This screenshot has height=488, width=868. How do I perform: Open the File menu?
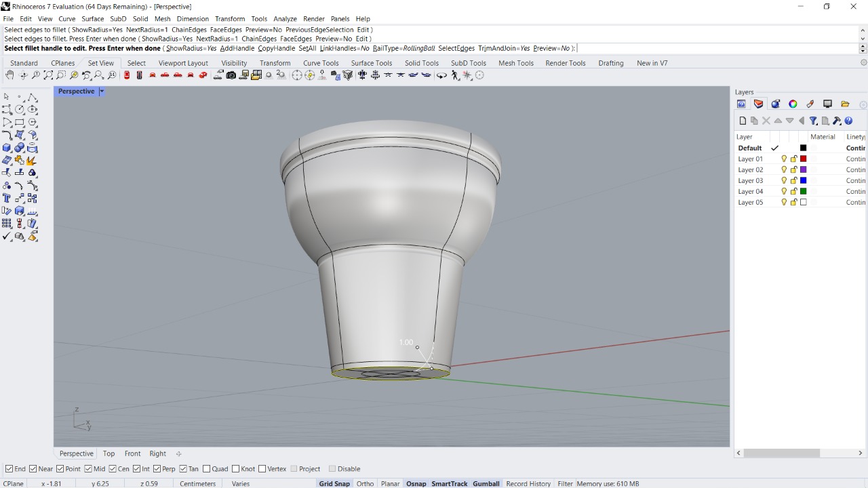click(x=8, y=19)
